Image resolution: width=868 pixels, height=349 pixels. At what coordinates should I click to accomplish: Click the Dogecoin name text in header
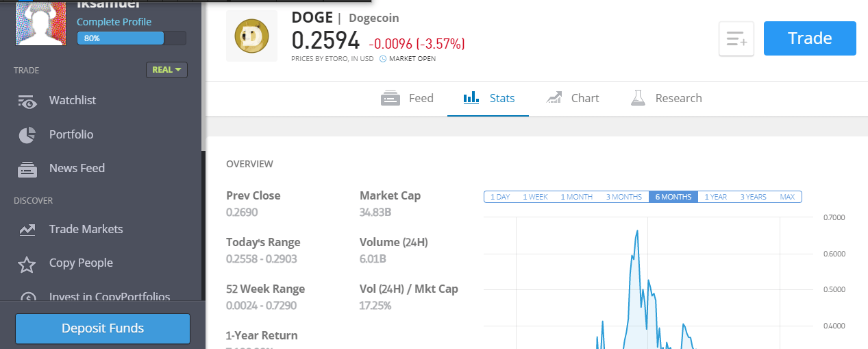click(x=374, y=18)
